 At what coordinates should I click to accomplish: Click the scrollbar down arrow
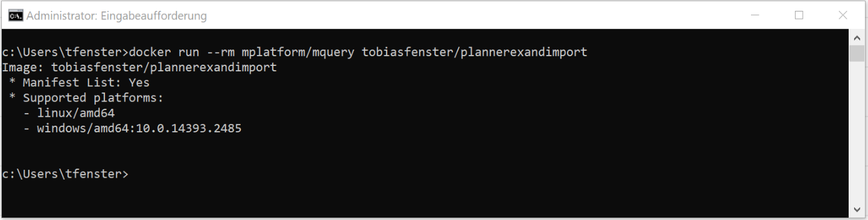(x=857, y=210)
